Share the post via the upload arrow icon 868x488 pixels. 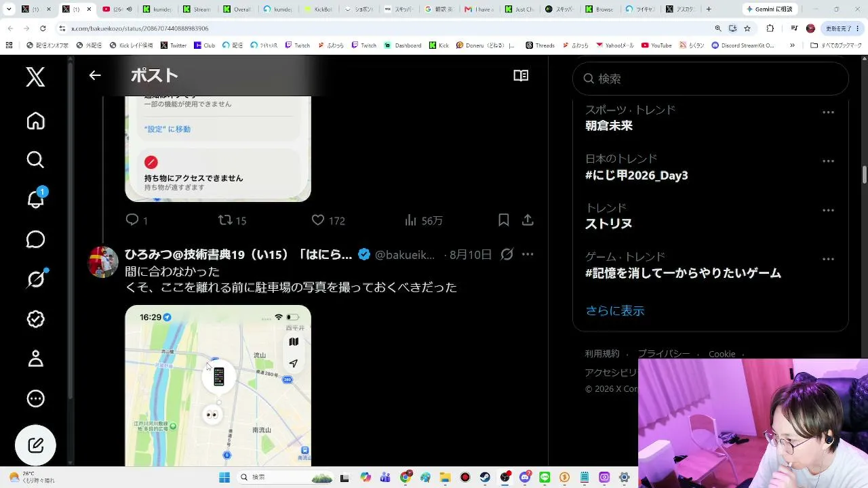pyautogui.click(x=528, y=220)
